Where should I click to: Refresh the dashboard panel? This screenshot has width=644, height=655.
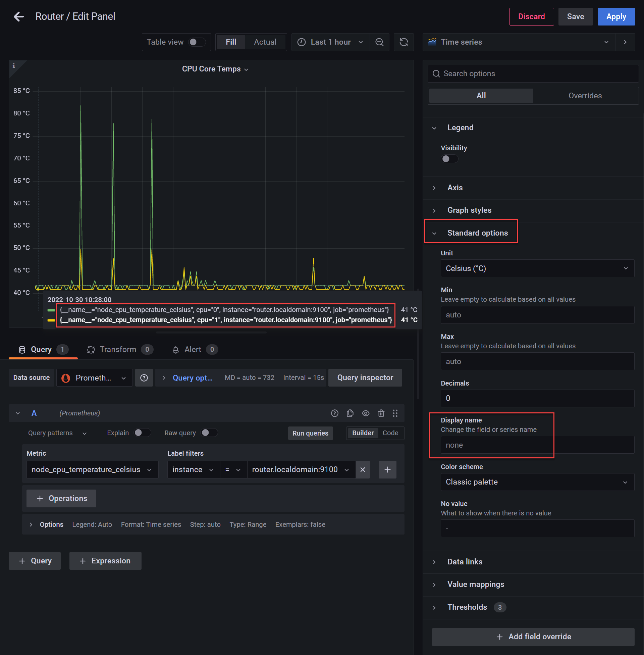tap(403, 42)
